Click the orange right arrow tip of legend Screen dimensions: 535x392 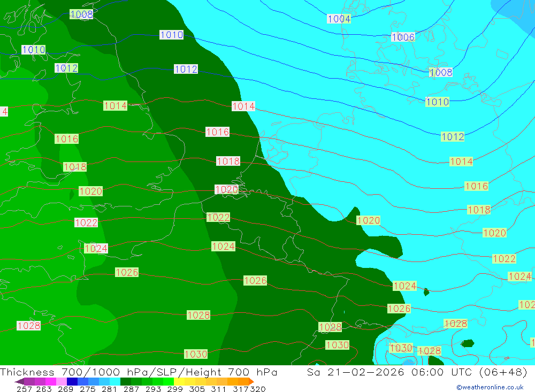click(251, 381)
